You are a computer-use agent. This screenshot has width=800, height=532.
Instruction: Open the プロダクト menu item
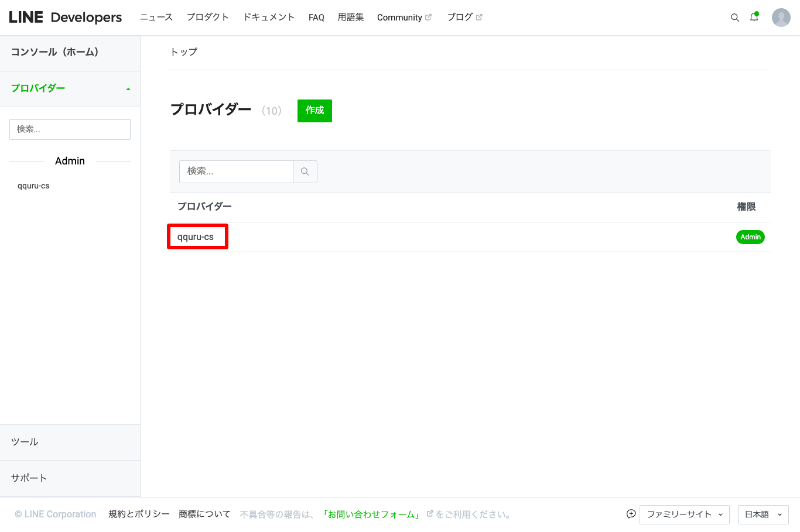tap(207, 18)
